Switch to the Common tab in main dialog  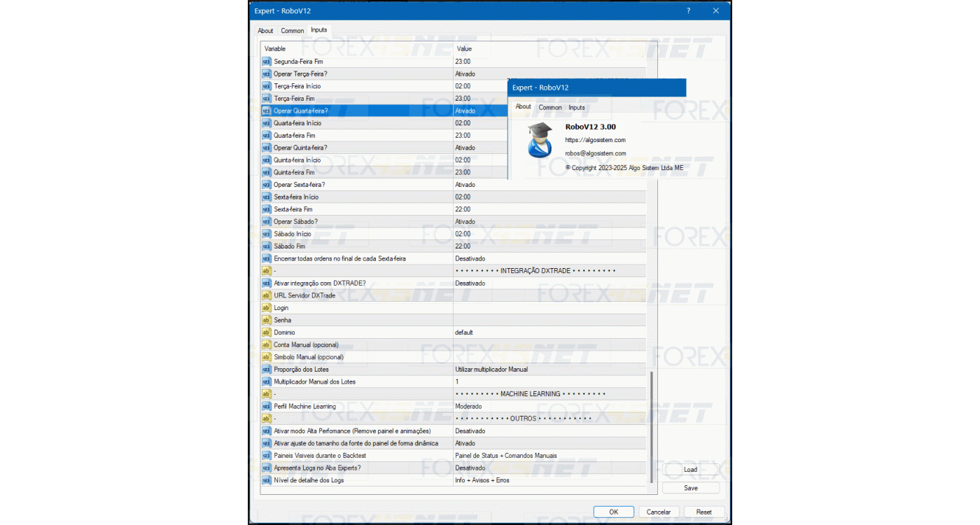coord(292,31)
